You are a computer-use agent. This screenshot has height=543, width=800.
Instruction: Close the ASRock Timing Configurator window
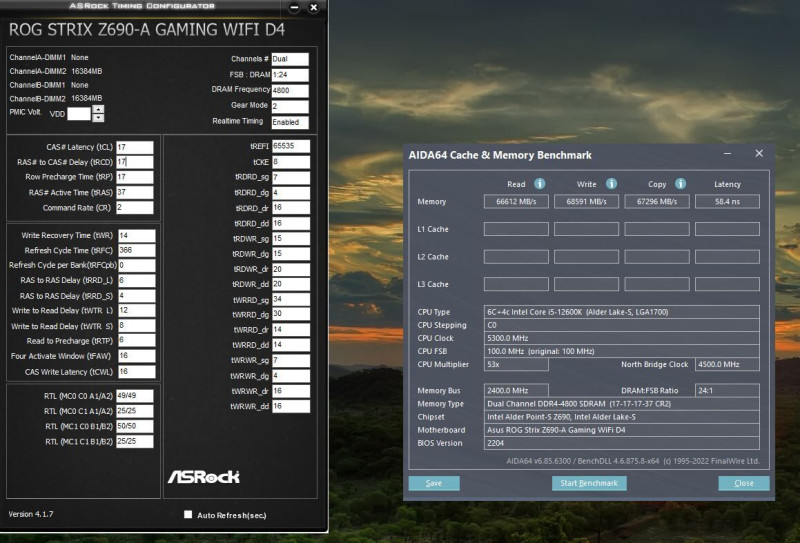click(314, 8)
